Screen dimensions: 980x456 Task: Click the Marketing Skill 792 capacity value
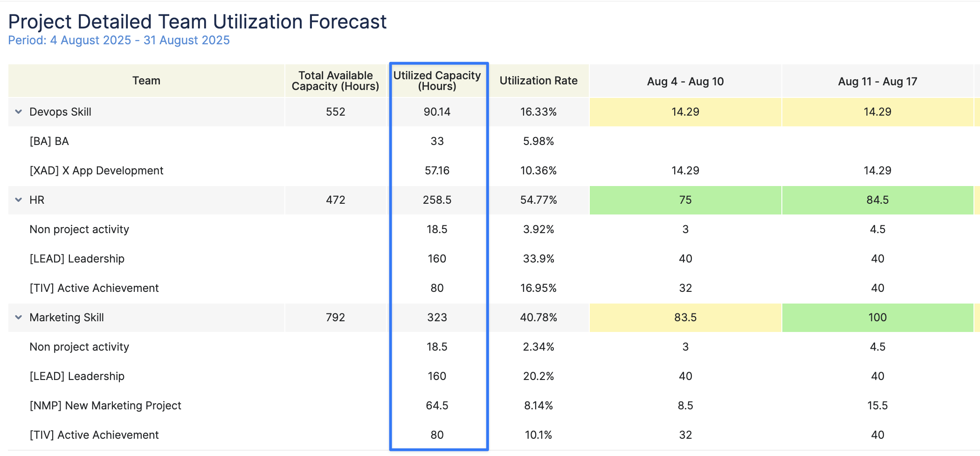[x=335, y=318]
